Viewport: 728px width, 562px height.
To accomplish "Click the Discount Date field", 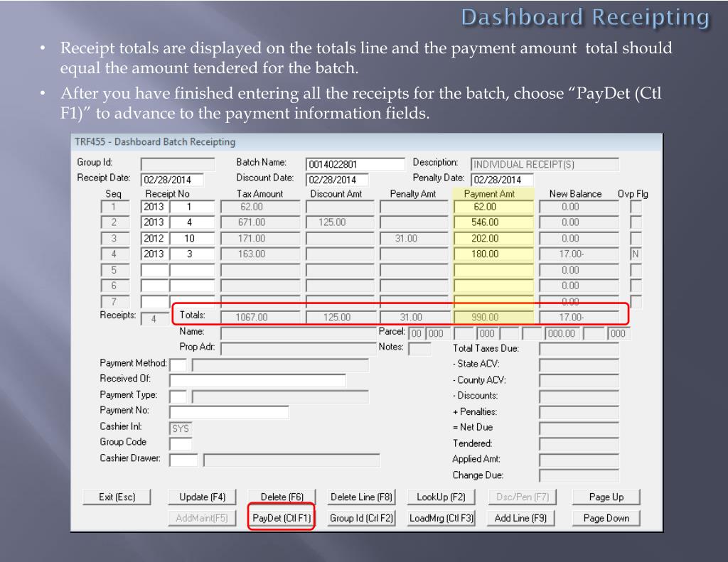I will [x=337, y=180].
